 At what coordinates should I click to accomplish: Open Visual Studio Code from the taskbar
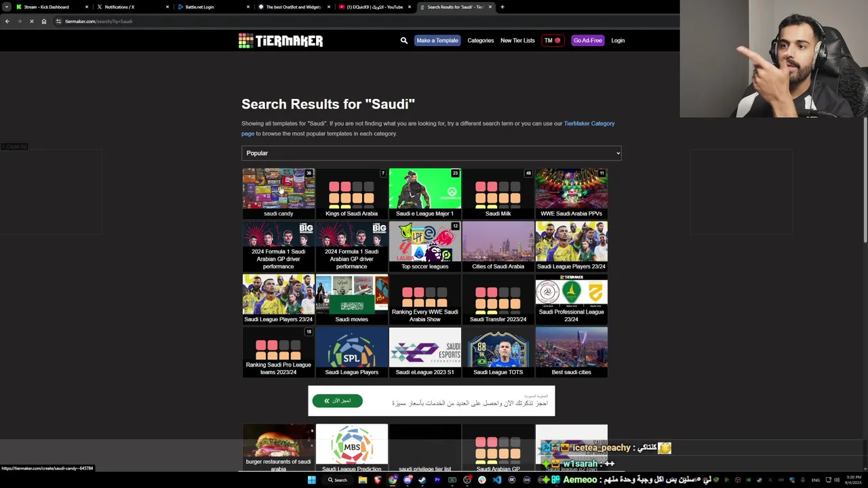pos(497,481)
